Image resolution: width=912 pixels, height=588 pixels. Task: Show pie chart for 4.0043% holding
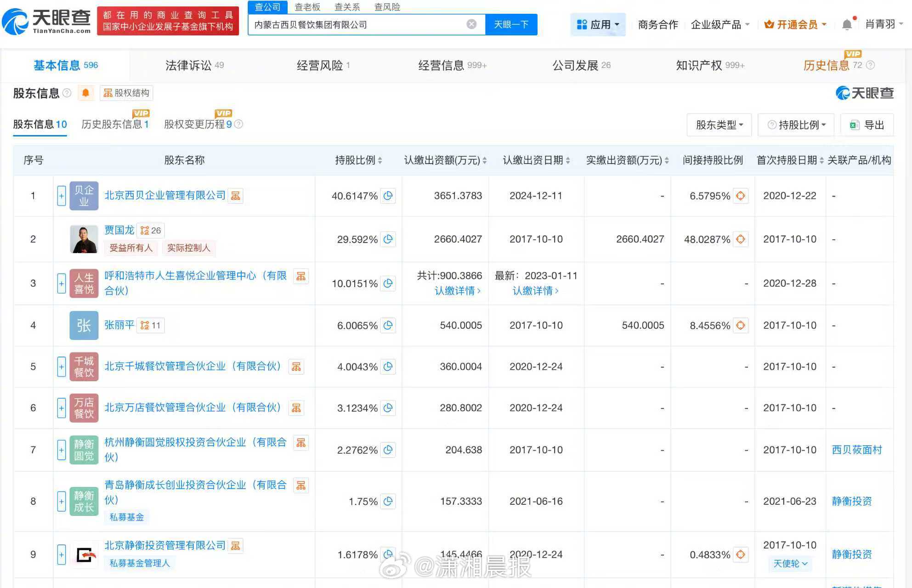tap(388, 367)
